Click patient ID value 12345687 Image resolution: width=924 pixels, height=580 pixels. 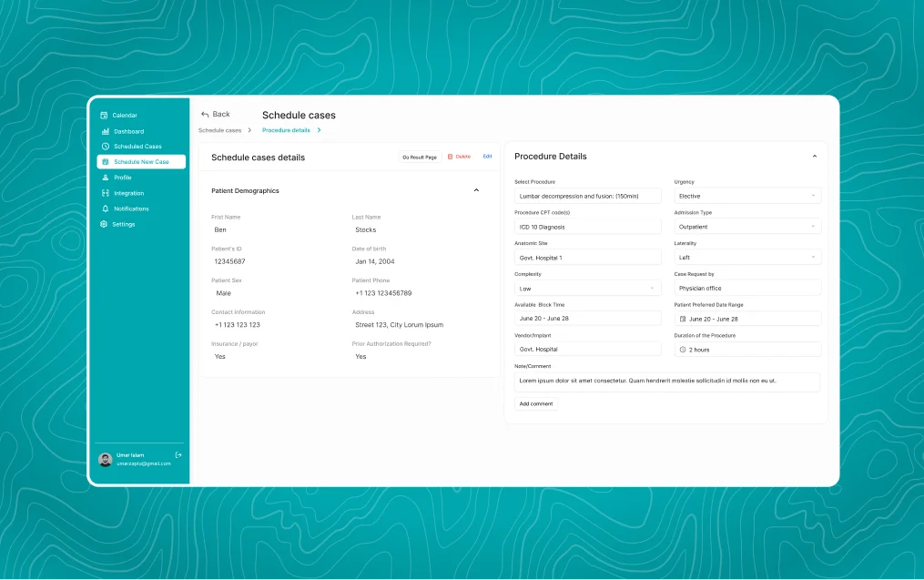(x=229, y=261)
